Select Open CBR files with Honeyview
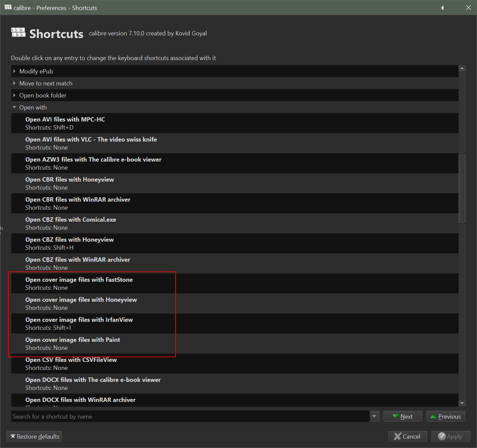 tap(235, 183)
